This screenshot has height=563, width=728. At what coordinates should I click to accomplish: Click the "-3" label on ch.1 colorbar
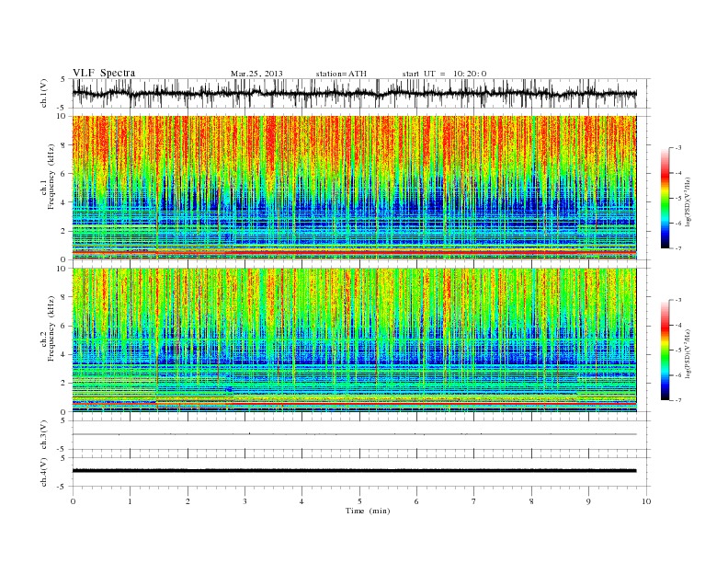677,148
